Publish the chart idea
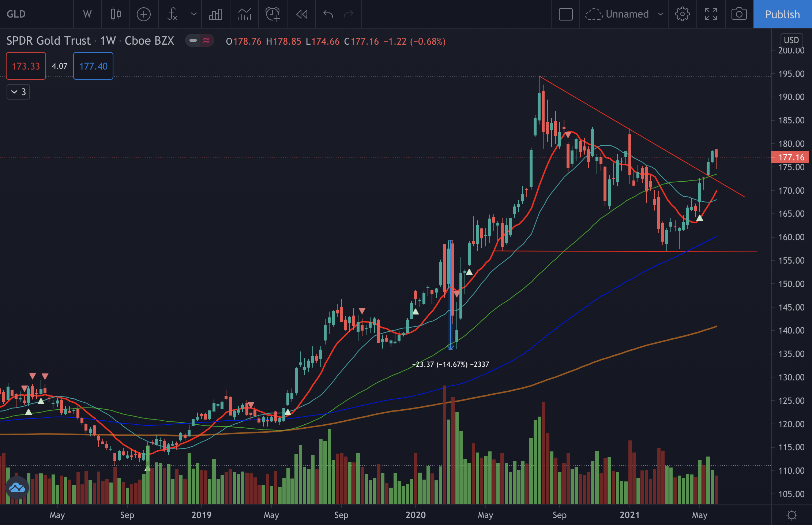812x525 pixels. pyautogui.click(x=783, y=14)
